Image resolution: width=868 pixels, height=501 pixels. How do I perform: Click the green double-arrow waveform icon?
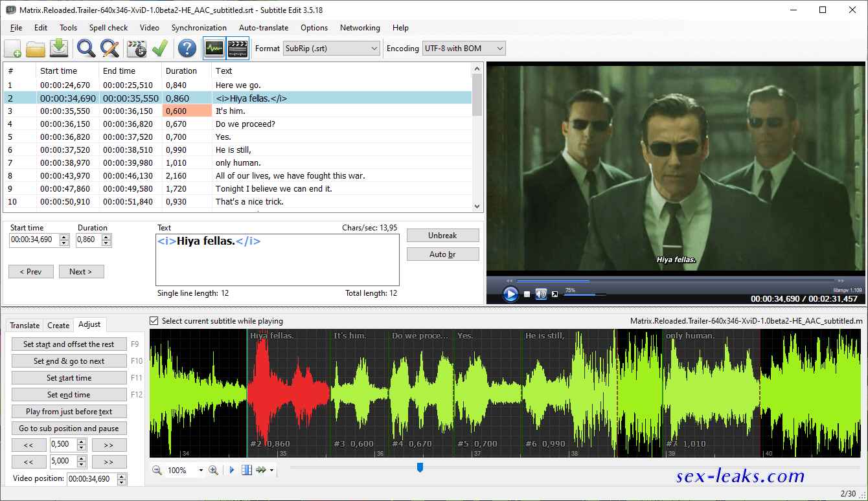[261, 471]
